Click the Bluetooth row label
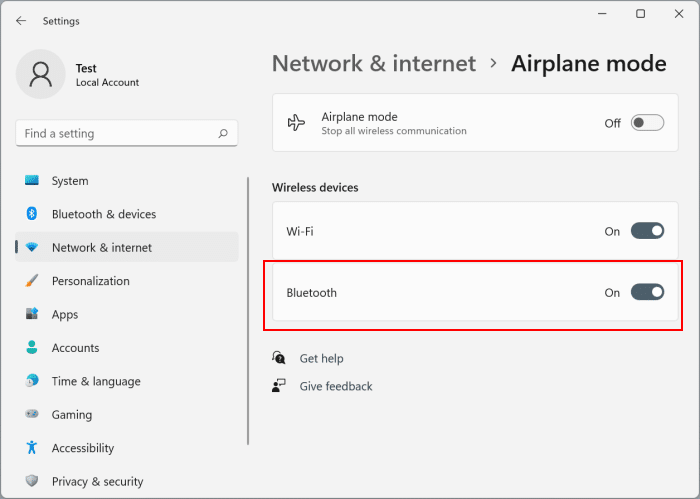 [312, 293]
